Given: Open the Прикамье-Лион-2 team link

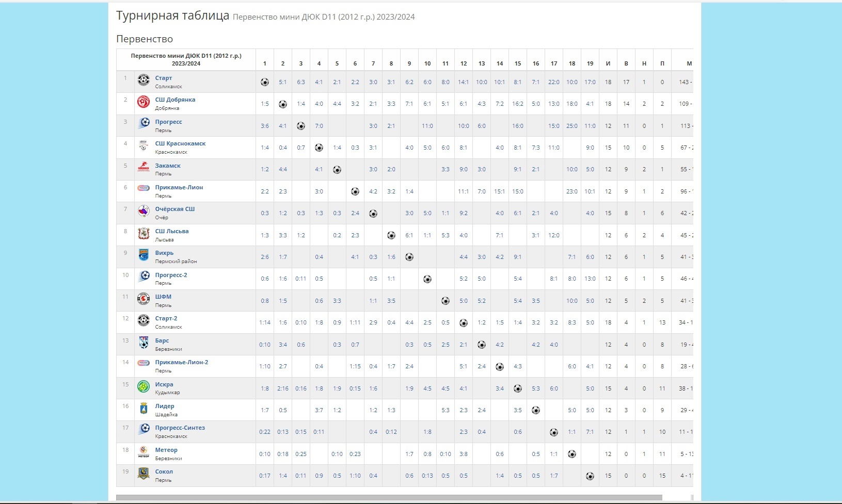Looking at the screenshot, I should click(182, 362).
